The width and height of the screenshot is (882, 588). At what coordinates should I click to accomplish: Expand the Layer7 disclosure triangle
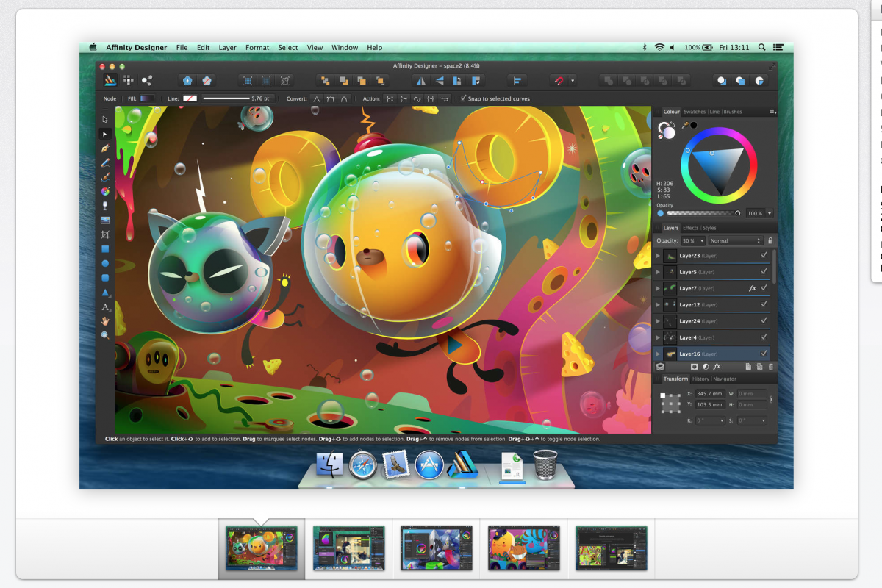tap(658, 288)
